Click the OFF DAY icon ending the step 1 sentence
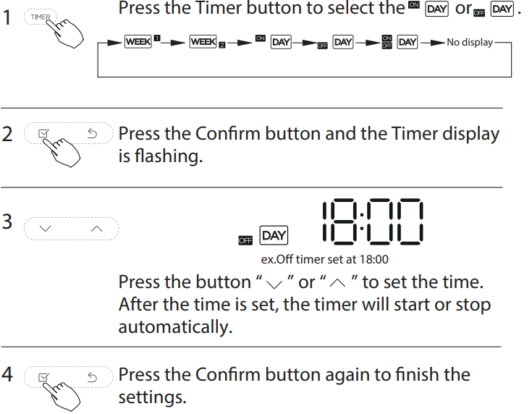The height and width of the screenshot is (414, 532). (494, 9)
